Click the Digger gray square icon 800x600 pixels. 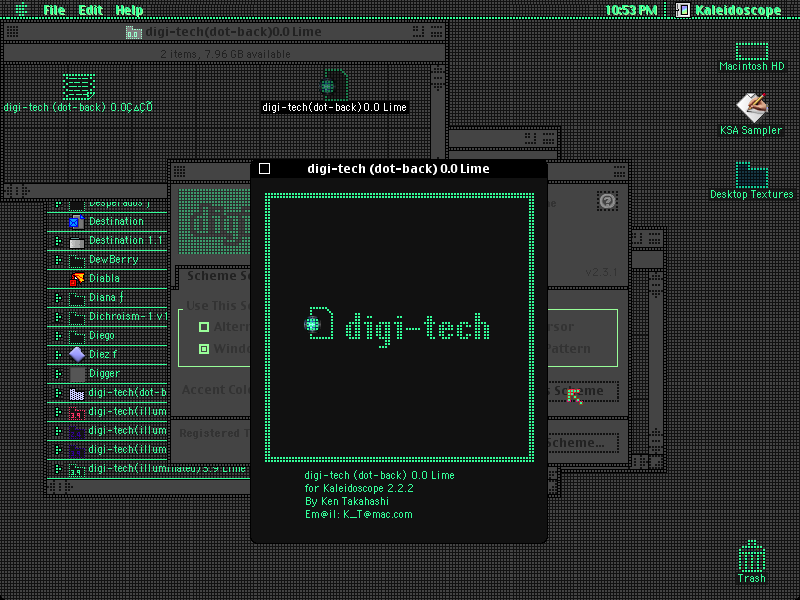(x=77, y=374)
